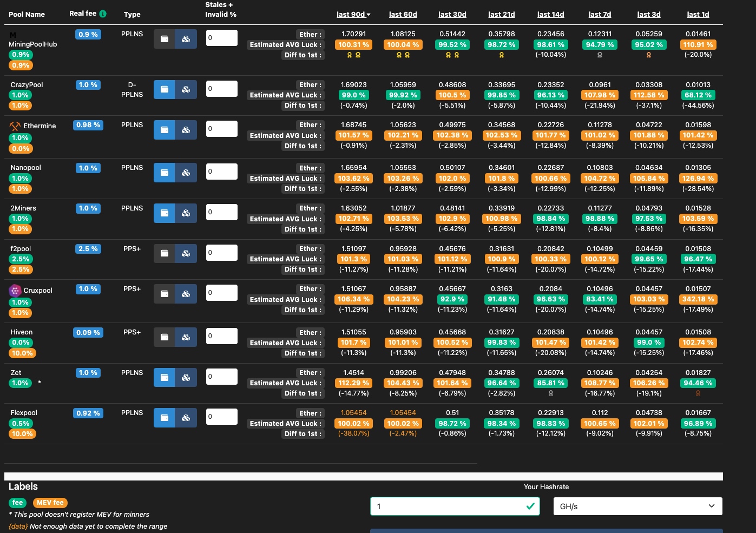Click stales input in Ethermine row

point(221,129)
